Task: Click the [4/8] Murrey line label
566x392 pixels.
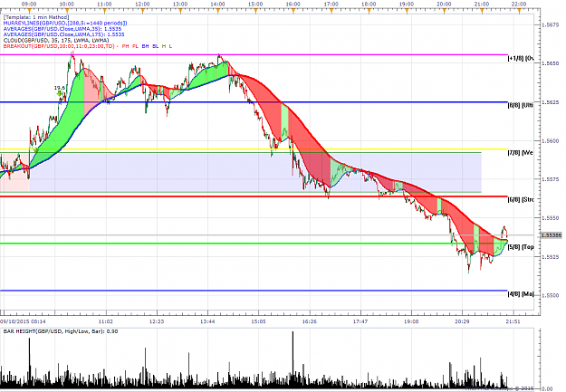Action: (521, 294)
